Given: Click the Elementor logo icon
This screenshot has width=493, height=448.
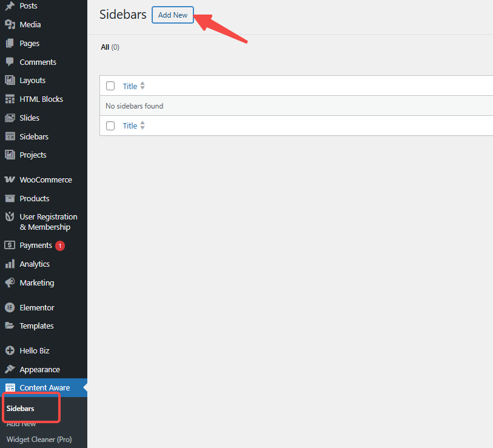Looking at the screenshot, I should pos(10,308).
